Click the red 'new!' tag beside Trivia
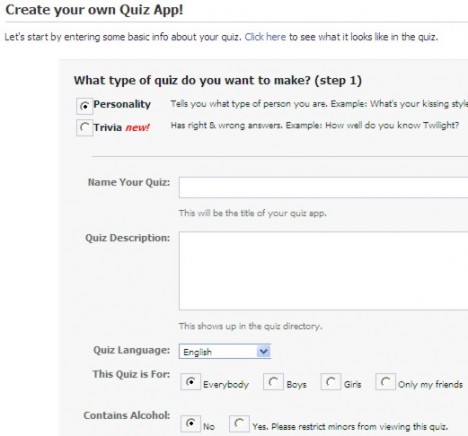Image resolution: width=468 pixels, height=436 pixels. (137, 127)
